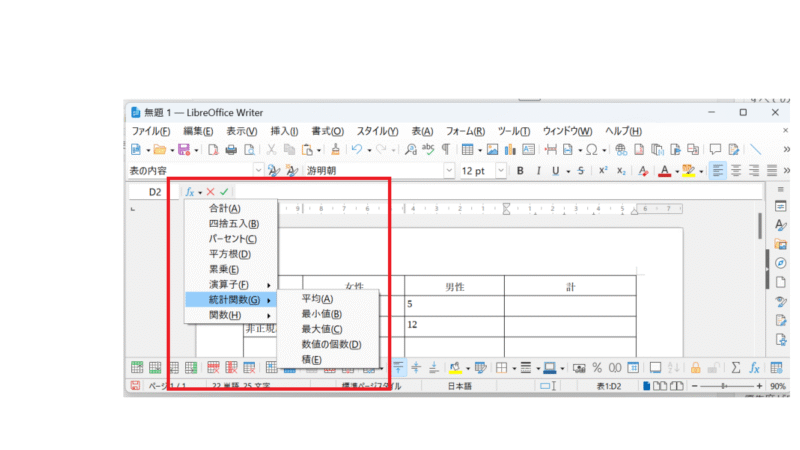800x450 pixels.
Task: Click the formula input field
Action: pyautogui.click(x=497, y=192)
